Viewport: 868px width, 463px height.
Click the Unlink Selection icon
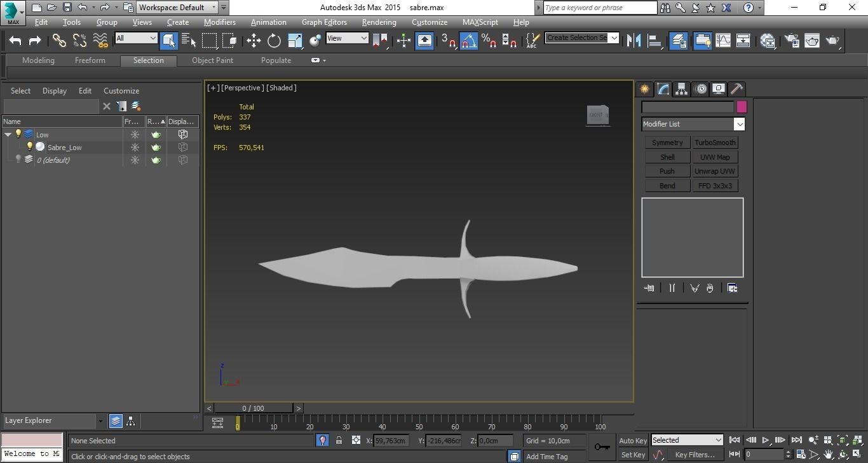(x=79, y=41)
